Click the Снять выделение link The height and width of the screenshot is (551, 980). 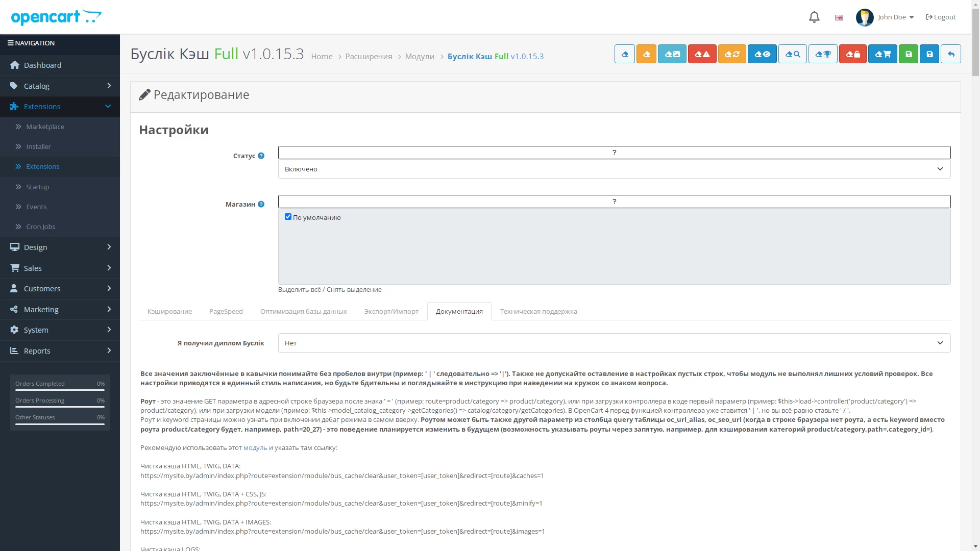click(x=354, y=289)
